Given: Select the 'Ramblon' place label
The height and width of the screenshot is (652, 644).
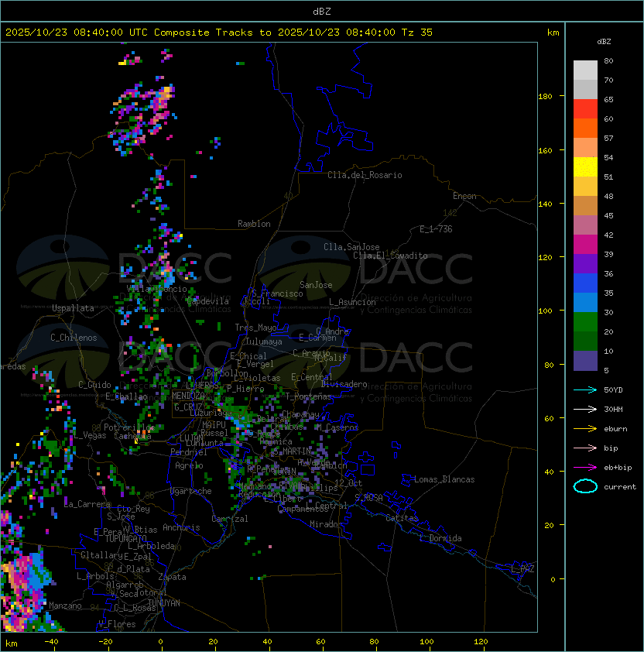Looking at the screenshot, I should click(x=254, y=224).
